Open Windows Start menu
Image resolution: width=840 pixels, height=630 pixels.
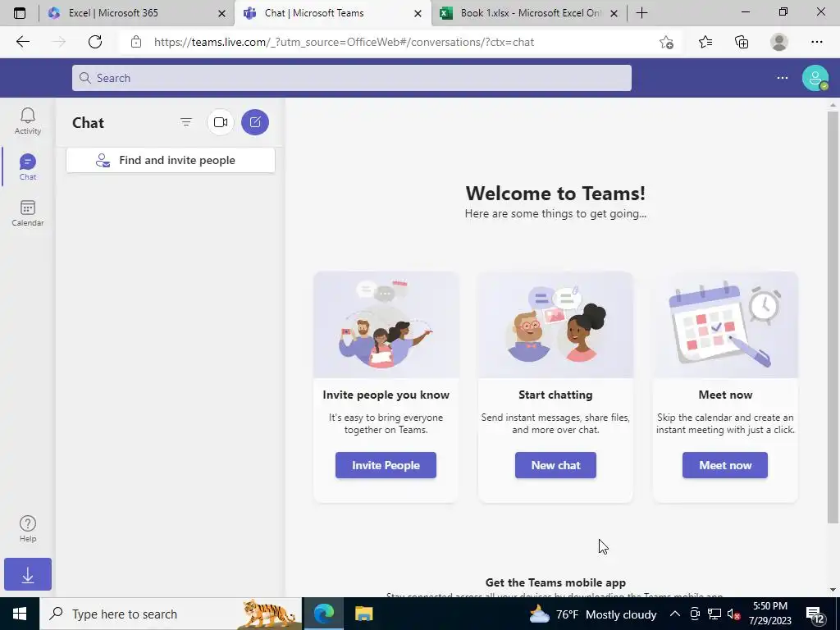click(20, 614)
